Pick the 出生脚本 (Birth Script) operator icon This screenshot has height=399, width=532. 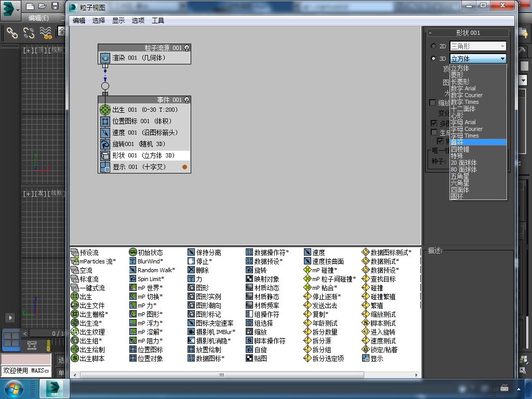75,358
